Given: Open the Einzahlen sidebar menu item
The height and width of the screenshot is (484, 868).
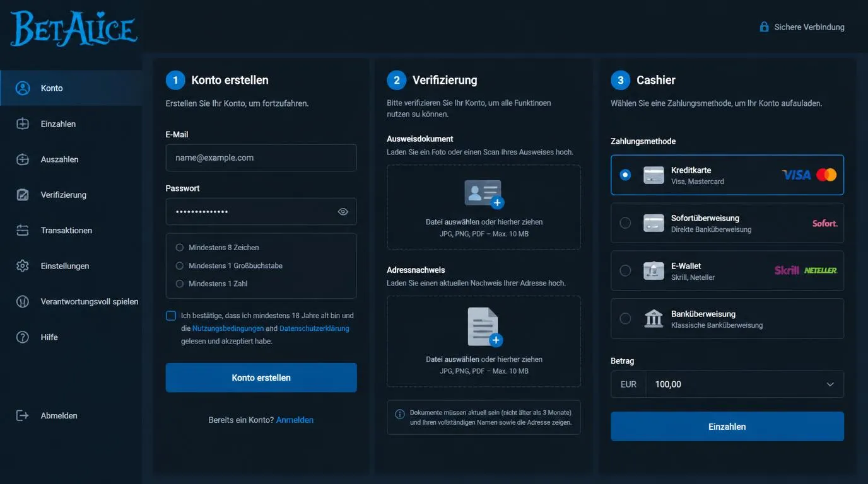Looking at the screenshot, I should pyautogui.click(x=71, y=124).
